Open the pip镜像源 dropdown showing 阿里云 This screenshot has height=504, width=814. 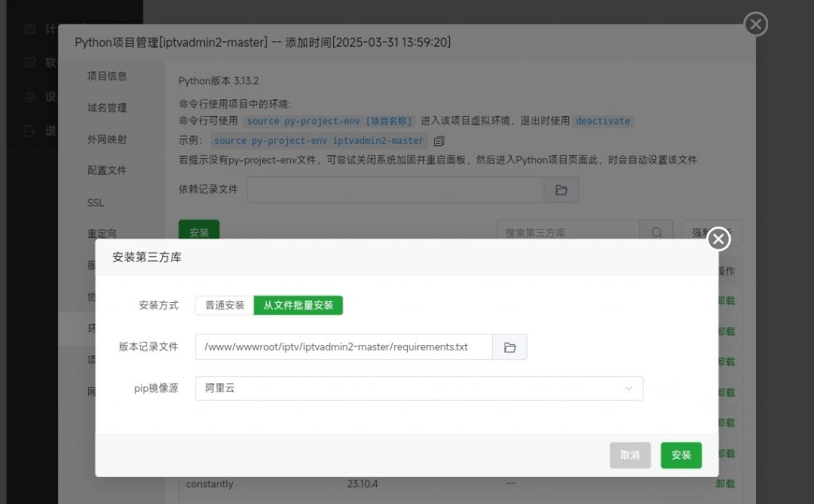(x=418, y=389)
